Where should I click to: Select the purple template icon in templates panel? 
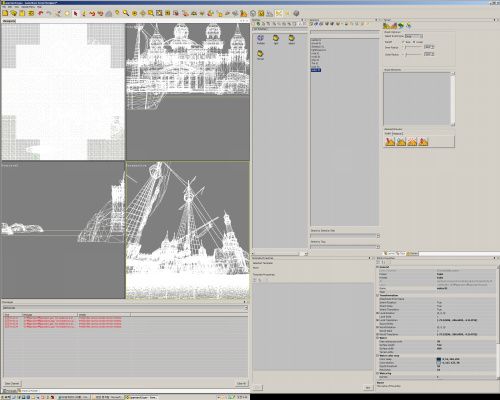(x=261, y=39)
